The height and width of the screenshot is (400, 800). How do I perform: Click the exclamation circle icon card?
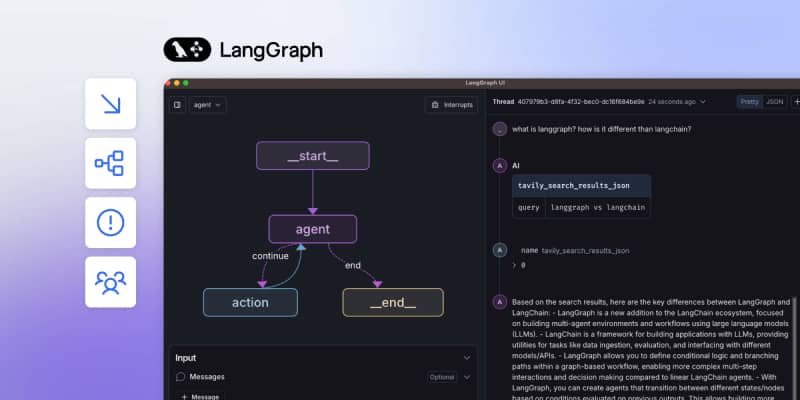pos(111,222)
